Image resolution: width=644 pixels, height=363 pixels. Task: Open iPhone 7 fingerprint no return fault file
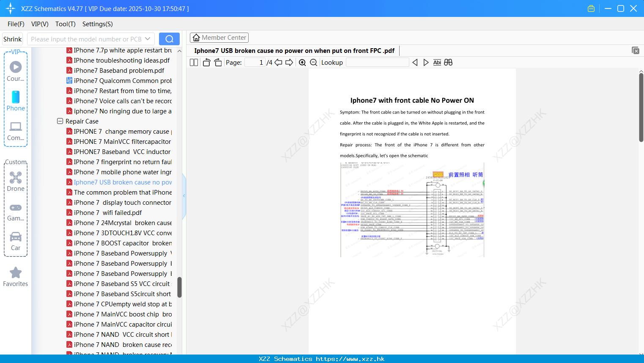119,162
